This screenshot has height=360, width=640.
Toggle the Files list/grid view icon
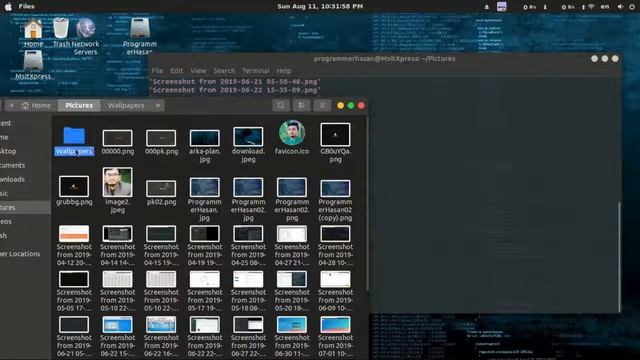point(302,105)
